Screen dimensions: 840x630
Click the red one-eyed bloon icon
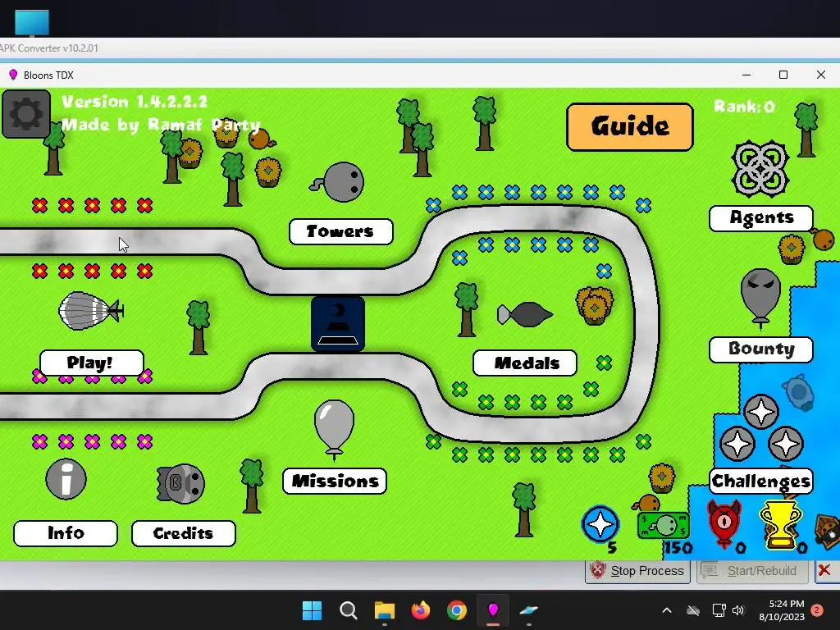point(724,523)
